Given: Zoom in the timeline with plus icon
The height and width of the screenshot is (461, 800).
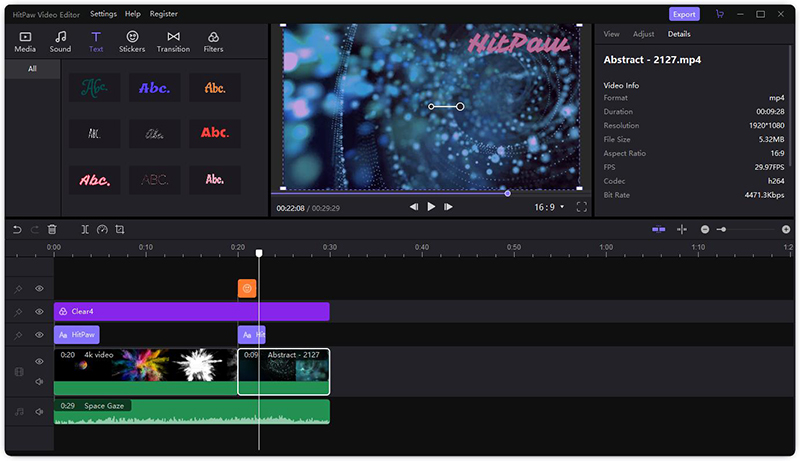Looking at the screenshot, I should click(786, 229).
